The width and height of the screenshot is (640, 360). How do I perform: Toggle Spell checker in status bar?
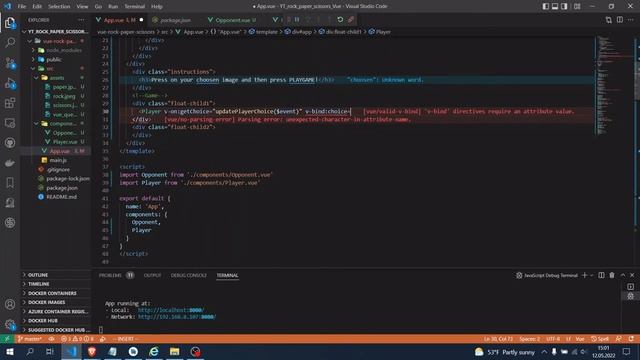click(x=600, y=339)
